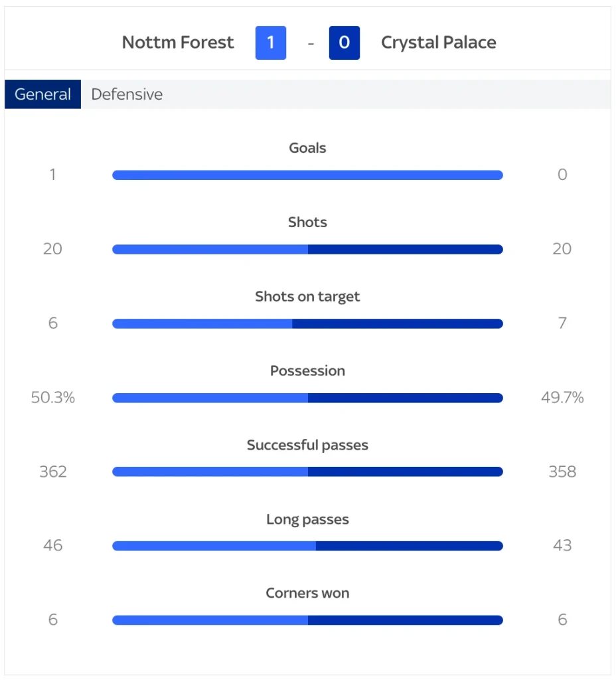Click the Goals heading label
The image size is (616, 680).
pyautogui.click(x=307, y=147)
